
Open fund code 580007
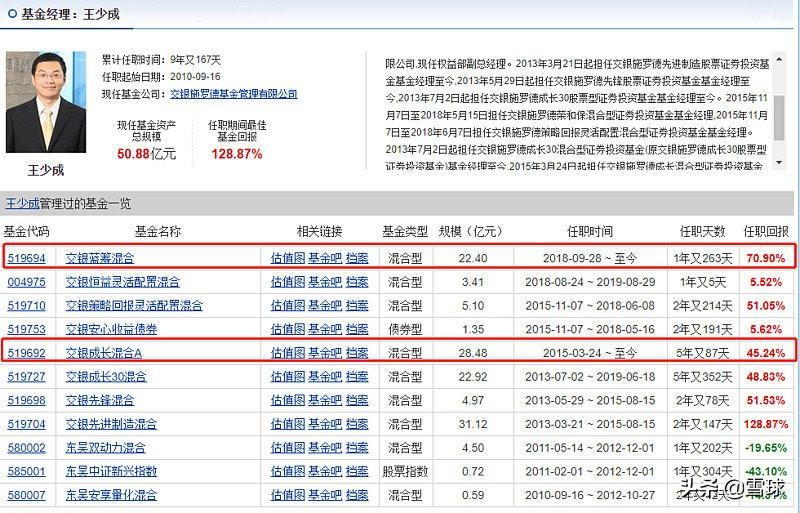coord(27,495)
